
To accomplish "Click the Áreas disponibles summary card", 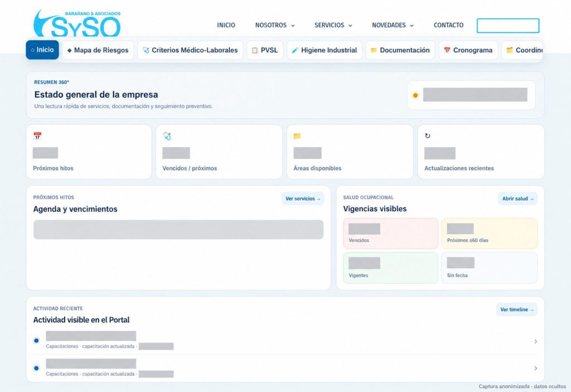I will point(350,152).
